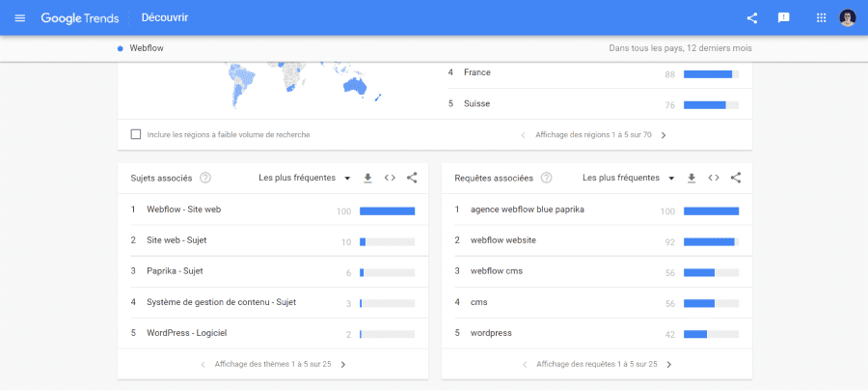Select the France region row
This screenshot has width=868, height=391.
[x=600, y=75]
